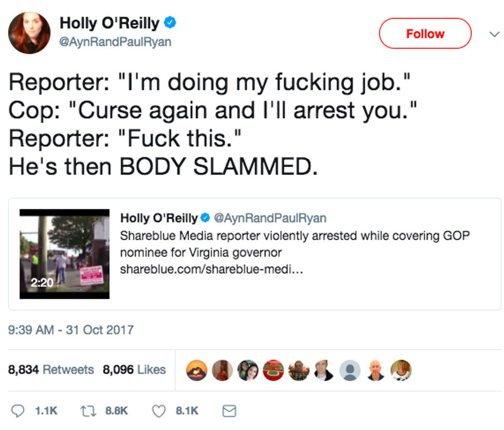Click the default gray silhouette liker avatar
Image resolution: width=504 pixels, height=430 pixels.
(x=350, y=370)
